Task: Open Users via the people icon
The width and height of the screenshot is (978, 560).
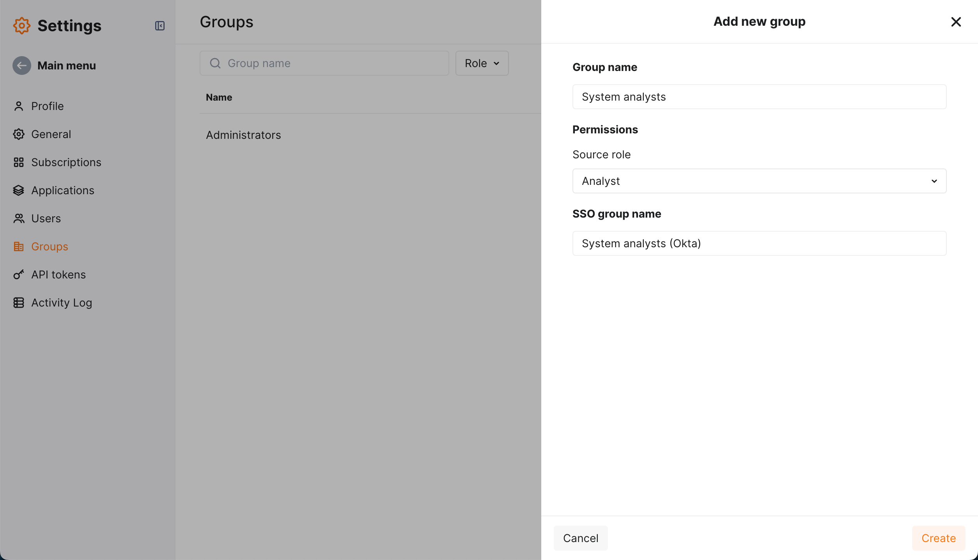Action: click(18, 218)
